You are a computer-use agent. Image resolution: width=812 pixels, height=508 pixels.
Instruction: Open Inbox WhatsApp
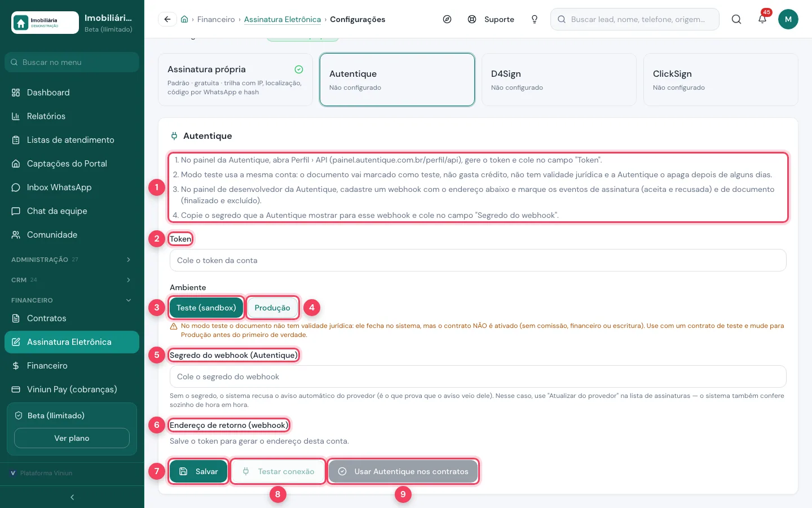point(72,187)
